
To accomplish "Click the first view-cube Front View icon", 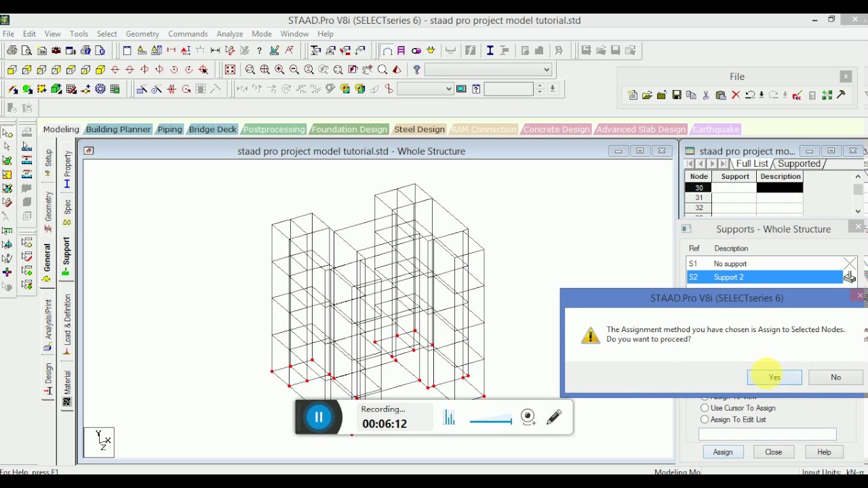I will tap(12, 70).
